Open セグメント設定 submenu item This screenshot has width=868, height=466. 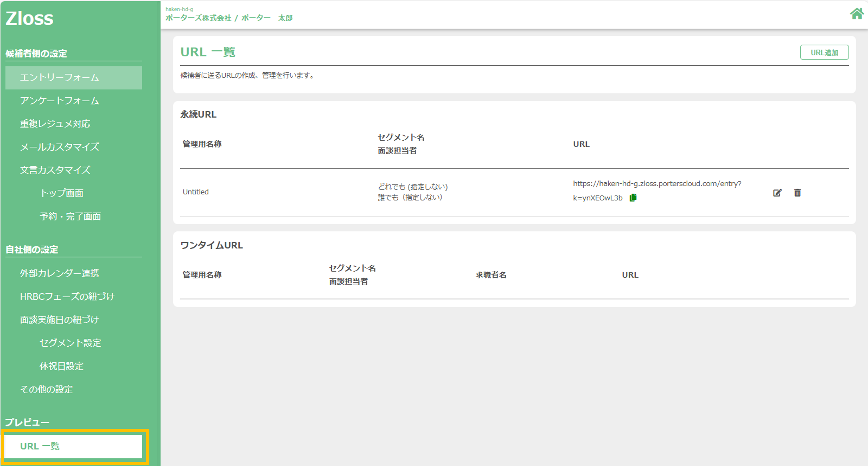pos(70,343)
